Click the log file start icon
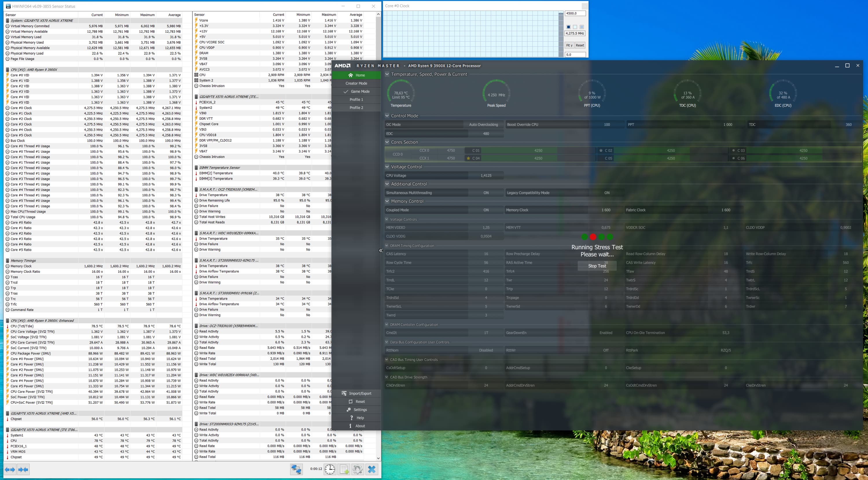The width and height of the screenshot is (868, 480). pyautogui.click(x=344, y=469)
